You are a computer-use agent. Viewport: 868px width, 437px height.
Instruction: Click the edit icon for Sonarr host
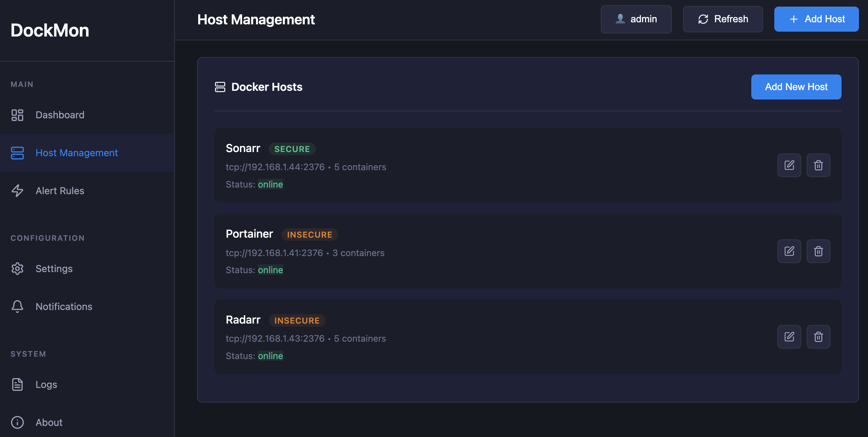pyautogui.click(x=789, y=165)
